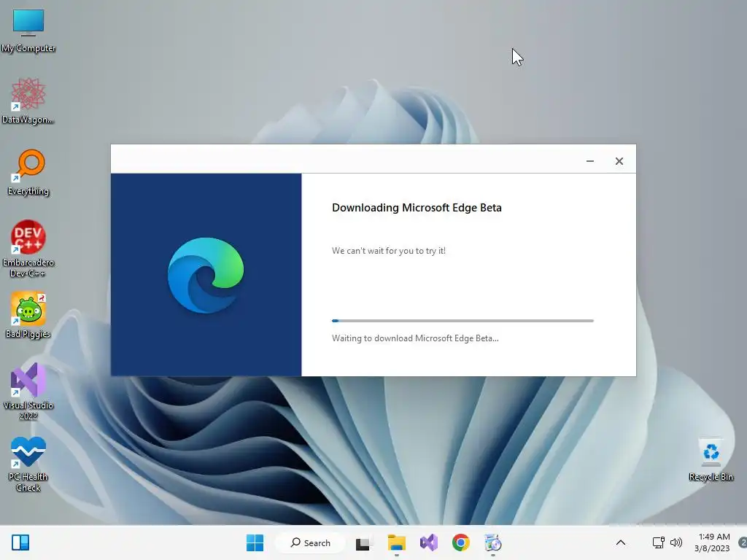Screen dimensions: 747x560
Task: Open the notification count badge
Action: tap(742, 542)
